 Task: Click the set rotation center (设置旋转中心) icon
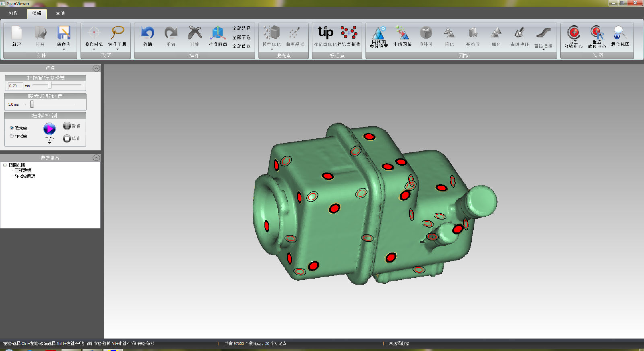coord(573,32)
